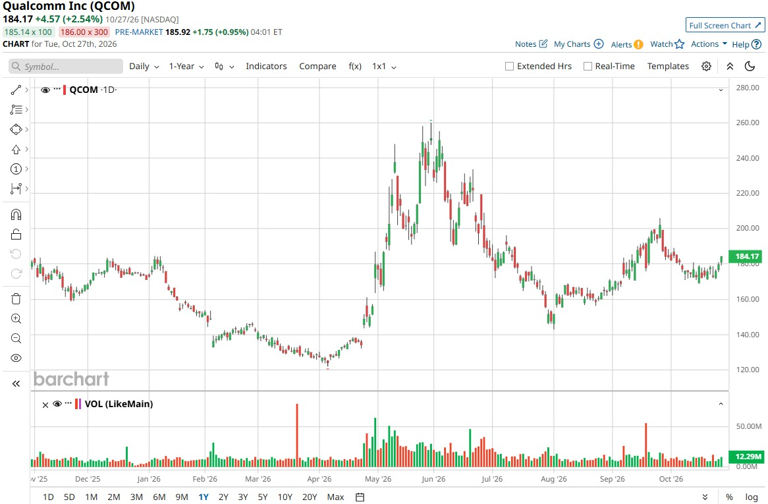Click the redo arrow icon

[16, 273]
